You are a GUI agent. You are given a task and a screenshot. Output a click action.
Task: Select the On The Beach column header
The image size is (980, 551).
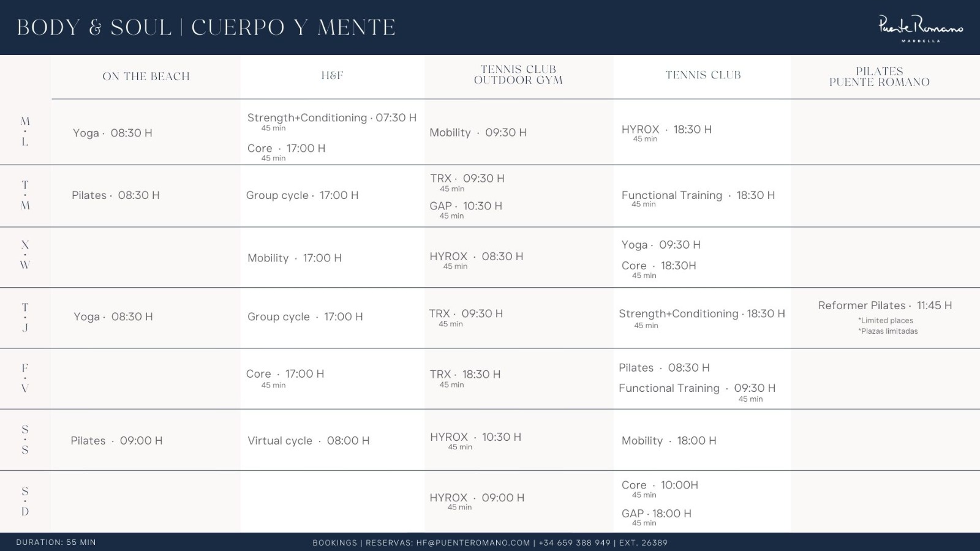(146, 77)
